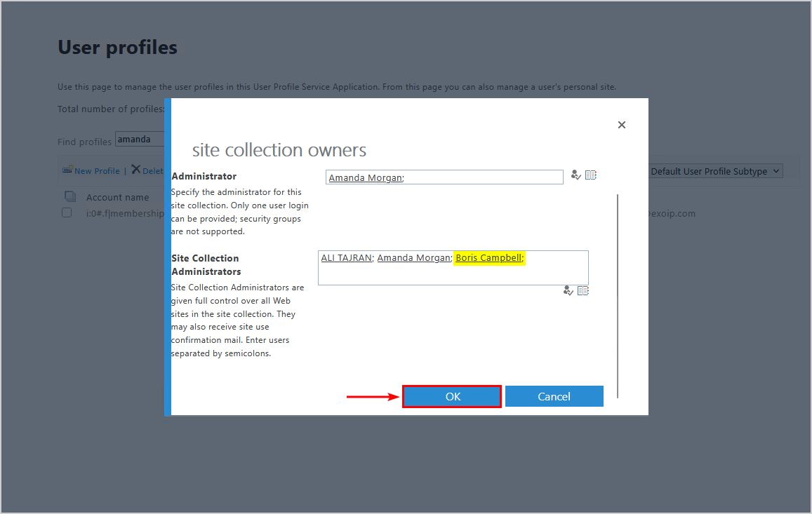Open the Default User Profile Subtype dropdown
Screen dimensions: 812x514
(715, 171)
